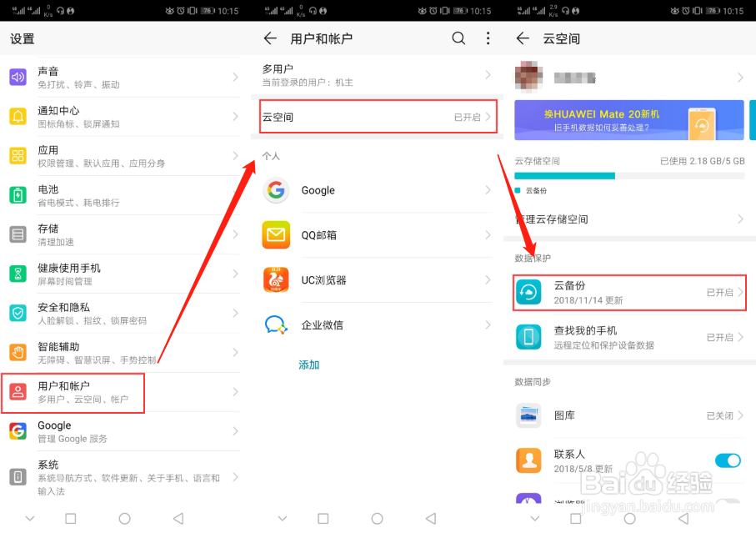This screenshot has height=533, width=756.
Task: Open the UC浏览器 account row
Action: click(x=377, y=279)
